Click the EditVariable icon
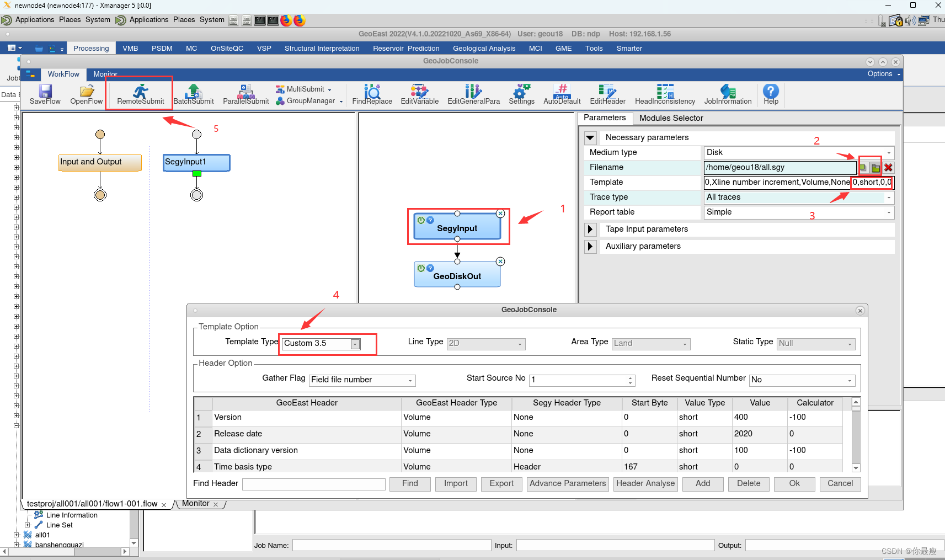 coord(420,94)
